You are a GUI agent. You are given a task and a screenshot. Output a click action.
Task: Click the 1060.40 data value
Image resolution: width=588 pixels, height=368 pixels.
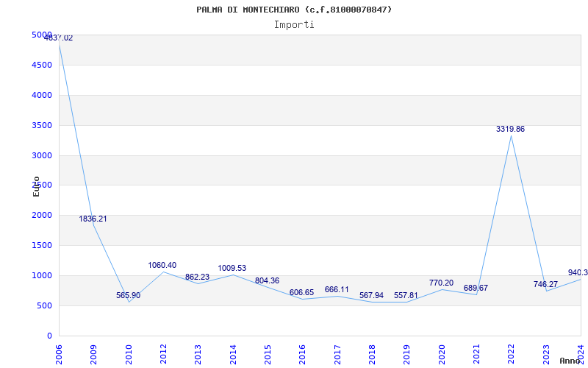162,266
